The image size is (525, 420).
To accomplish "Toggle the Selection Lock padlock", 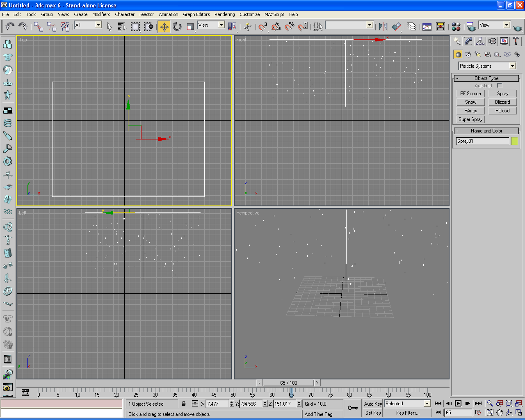I will (184, 404).
